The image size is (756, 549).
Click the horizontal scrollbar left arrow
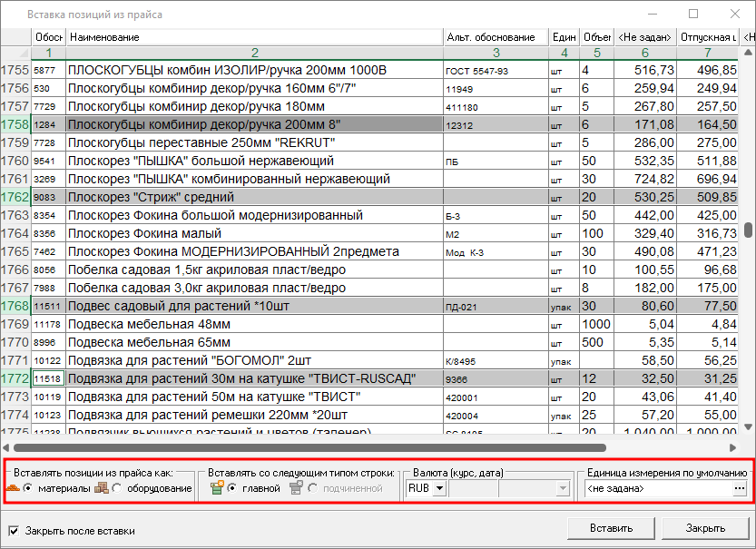(x=8, y=447)
